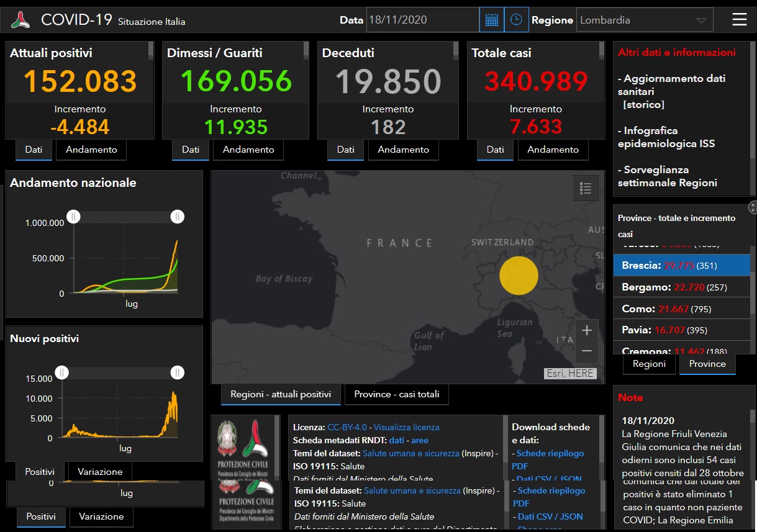Grab left slider handle of Andamento nazionale
Screen dimensions: 757x532
click(74, 216)
